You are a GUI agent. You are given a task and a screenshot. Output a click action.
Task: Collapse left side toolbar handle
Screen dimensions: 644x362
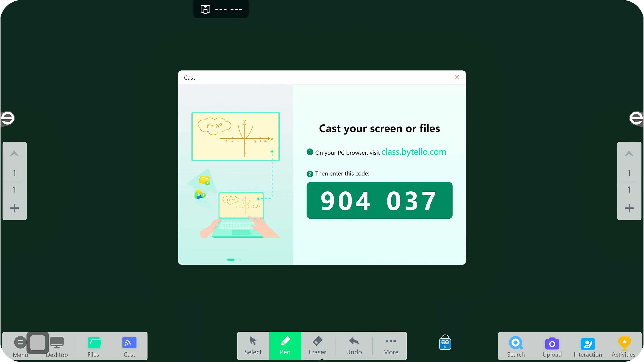tap(7, 118)
